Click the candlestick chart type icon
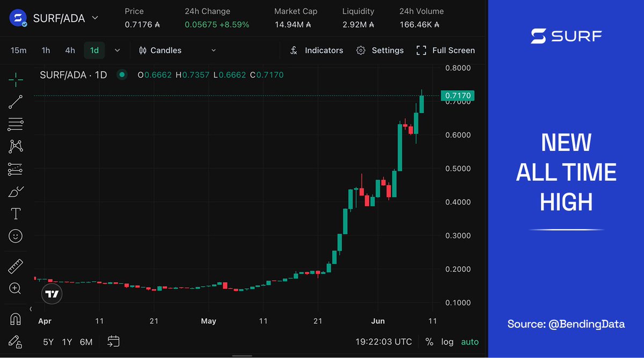The image size is (644, 358). click(143, 50)
